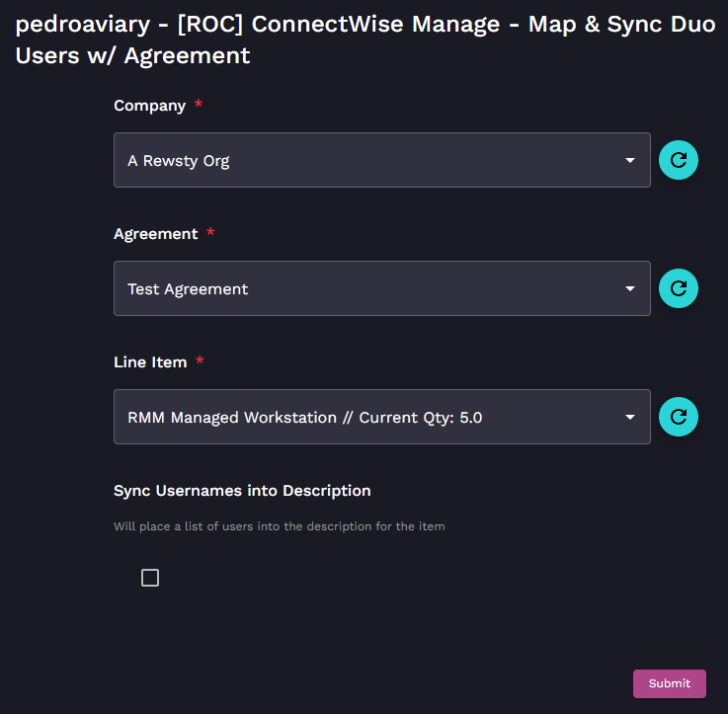Viewport: 728px width, 714px height.
Task: Click the Company dropdown caret arrow
Action: click(x=630, y=160)
